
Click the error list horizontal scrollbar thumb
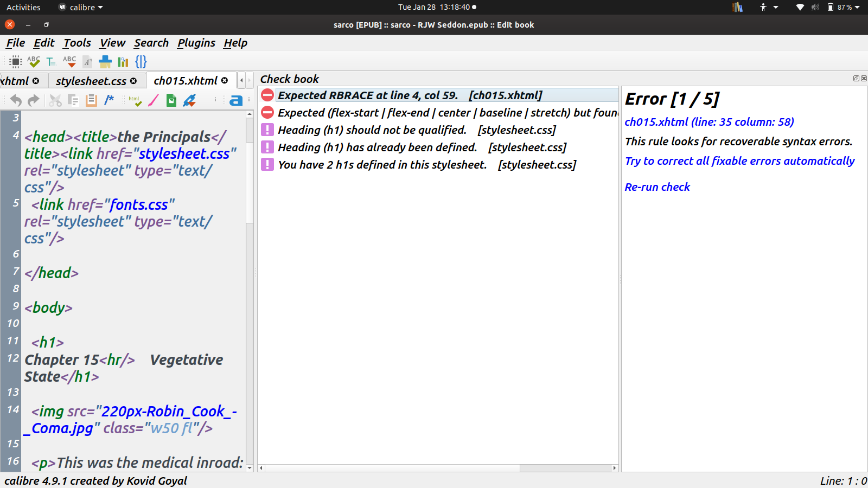click(392, 468)
